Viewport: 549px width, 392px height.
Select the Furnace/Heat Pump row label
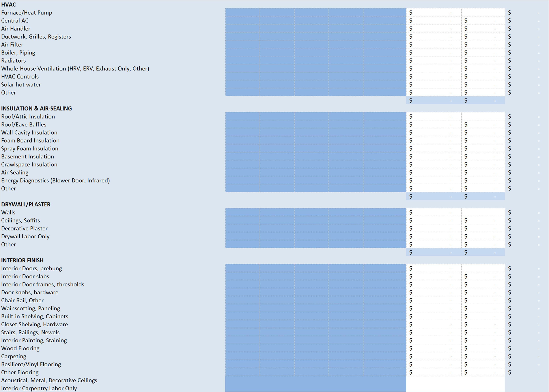tap(27, 13)
